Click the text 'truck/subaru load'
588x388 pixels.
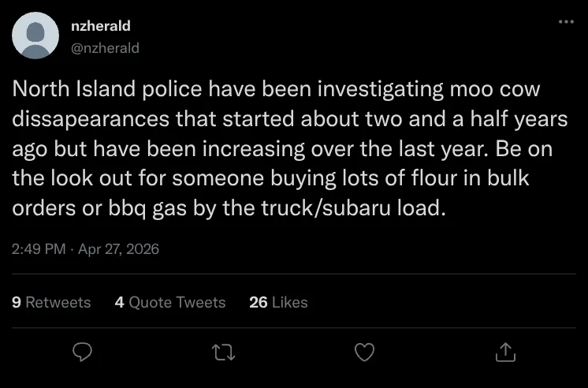[370, 208]
